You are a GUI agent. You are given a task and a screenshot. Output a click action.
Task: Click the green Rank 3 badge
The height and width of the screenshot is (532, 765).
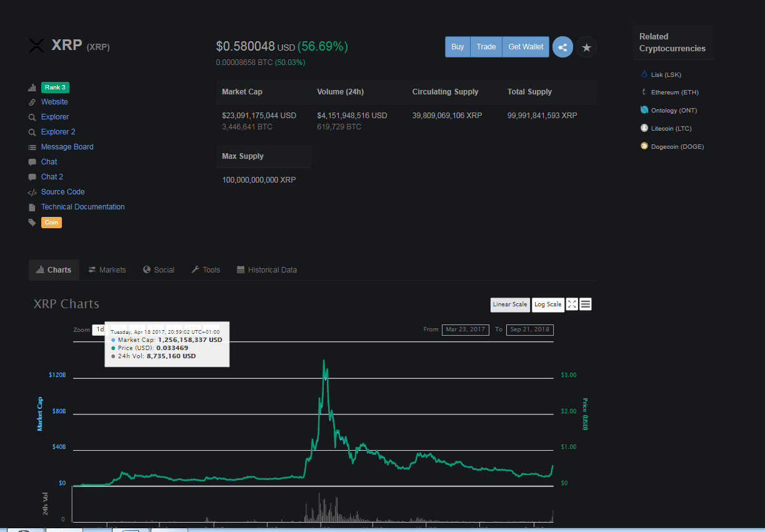tap(55, 88)
